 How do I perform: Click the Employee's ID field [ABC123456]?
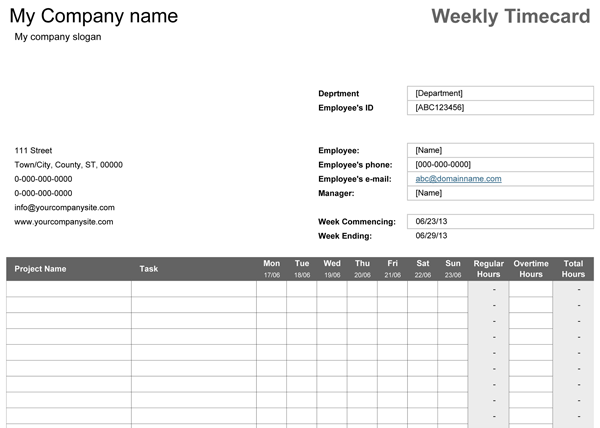coord(500,107)
